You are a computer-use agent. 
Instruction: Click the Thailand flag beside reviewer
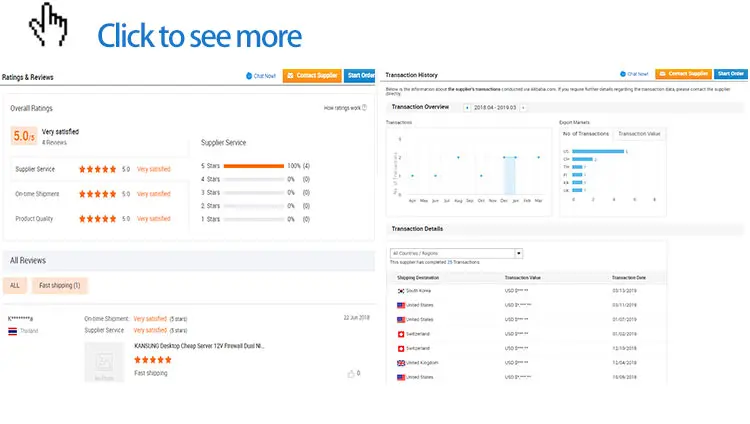(13, 330)
